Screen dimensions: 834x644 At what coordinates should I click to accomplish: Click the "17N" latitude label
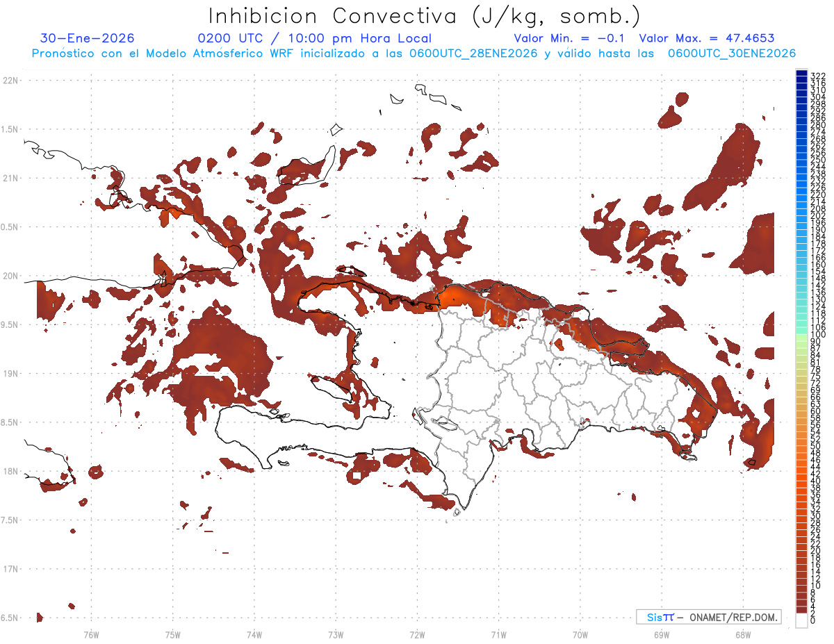10,569
